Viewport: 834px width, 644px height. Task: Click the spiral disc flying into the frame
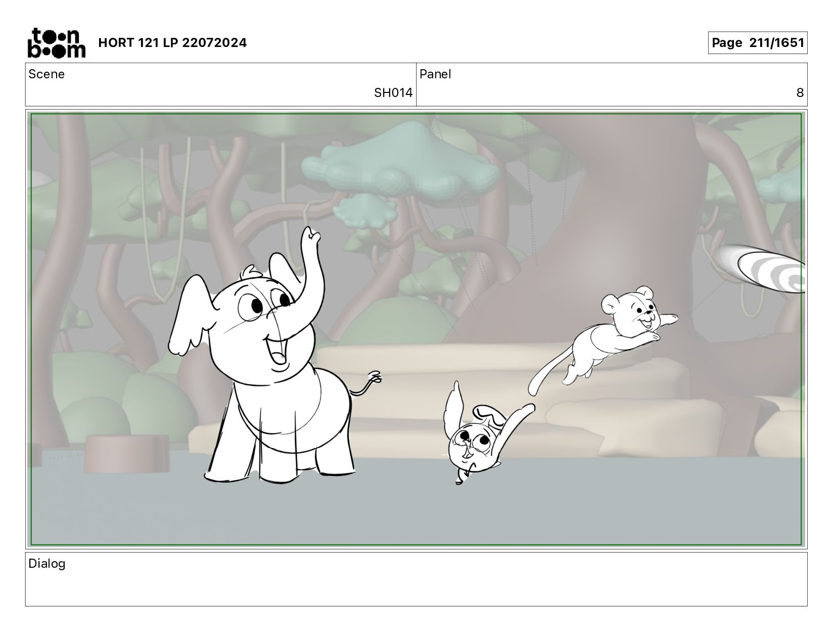(x=763, y=269)
